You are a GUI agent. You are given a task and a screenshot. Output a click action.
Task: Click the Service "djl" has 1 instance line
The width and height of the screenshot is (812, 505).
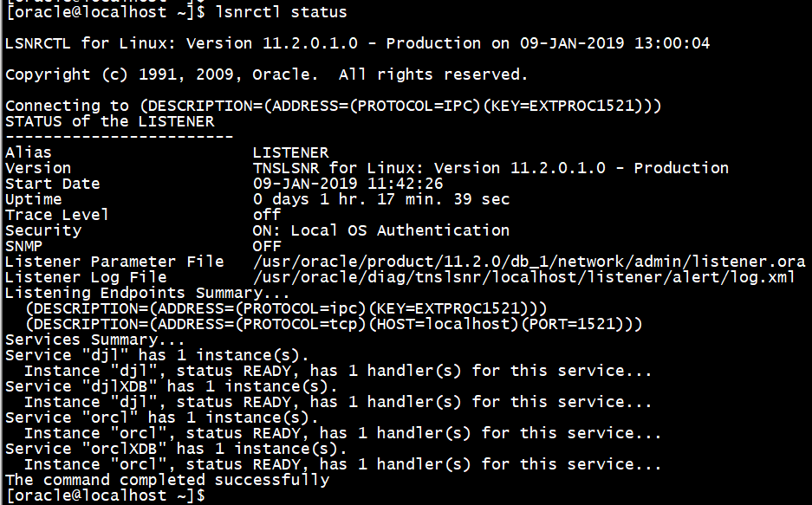tap(157, 355)
